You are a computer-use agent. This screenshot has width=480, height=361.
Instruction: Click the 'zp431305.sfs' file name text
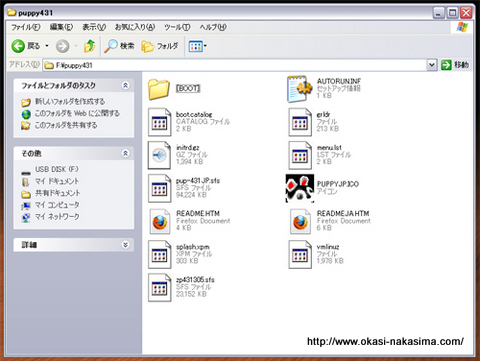click(195, 280)
